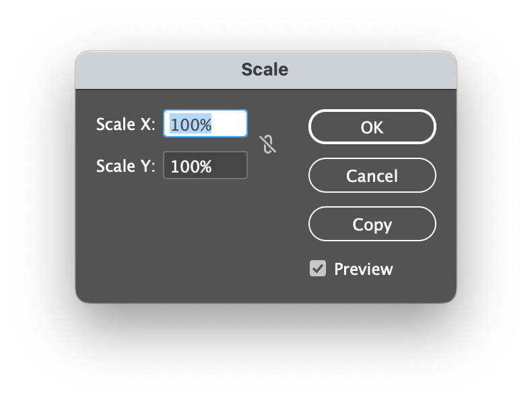Click the Scale Y label

point(125,166)
